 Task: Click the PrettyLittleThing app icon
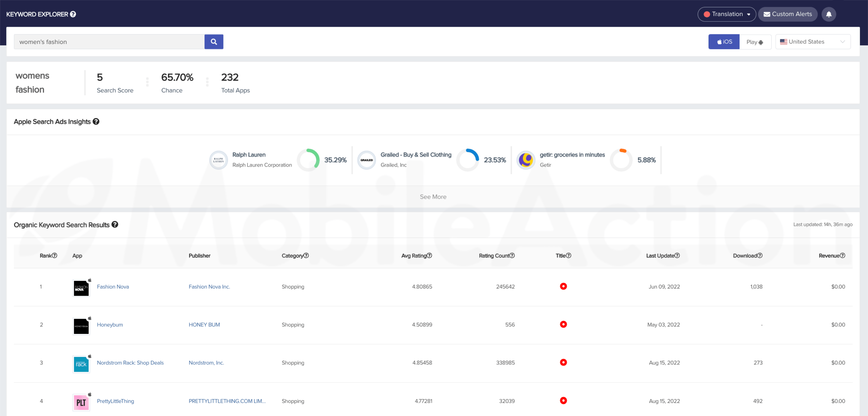click(81, 403)
